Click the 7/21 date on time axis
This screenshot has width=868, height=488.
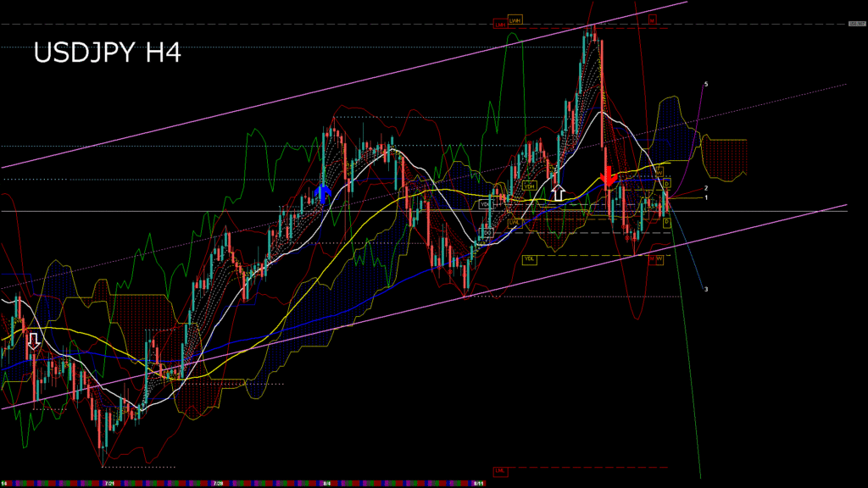point(109,484)
